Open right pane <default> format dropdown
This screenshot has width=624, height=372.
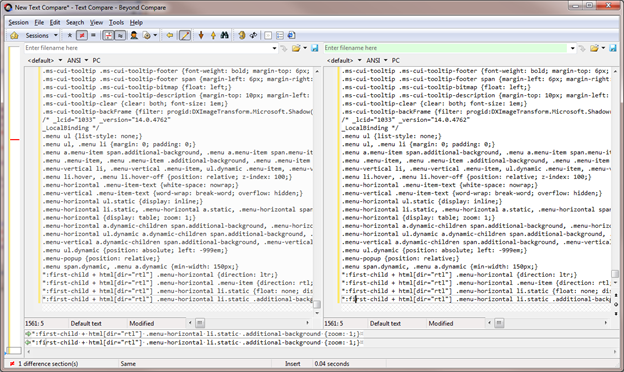[x=344, y=60]
